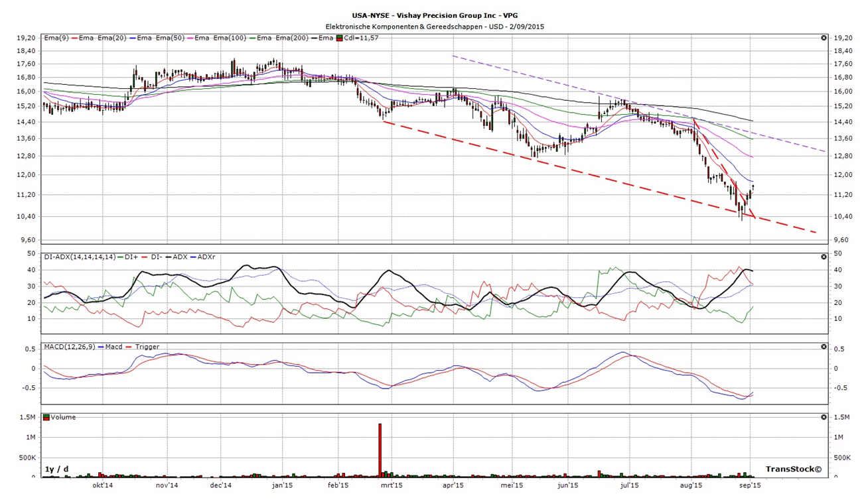Click the 19,20 value on the left price axis
The width and height of the screenshot is (868, 500).
click(25, 38)
